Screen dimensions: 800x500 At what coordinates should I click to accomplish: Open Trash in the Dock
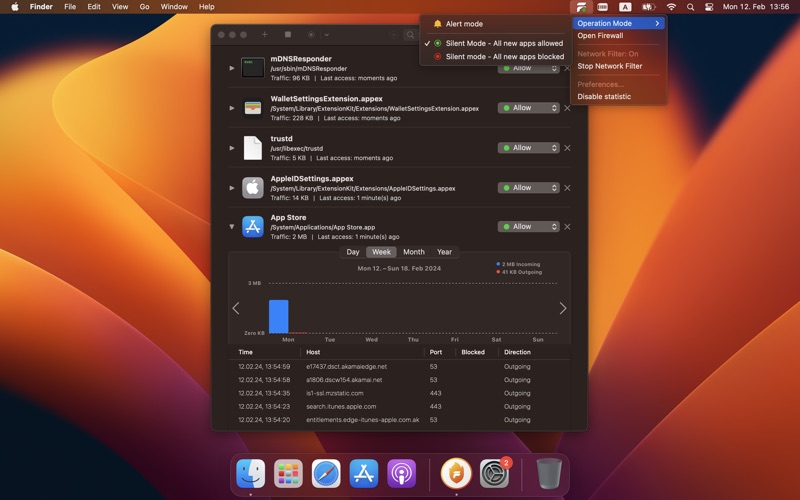point(549,473)
